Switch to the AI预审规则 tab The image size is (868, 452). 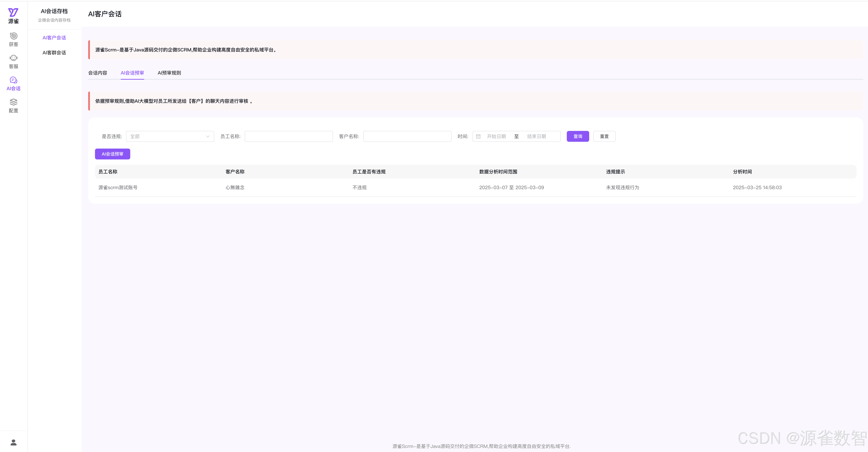(169, 73)
